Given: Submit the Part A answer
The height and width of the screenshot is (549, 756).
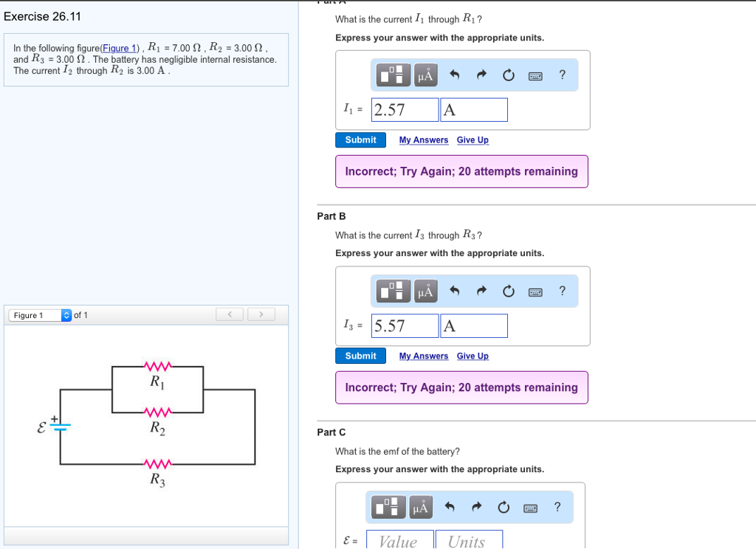Looking at the screenshot, I should pos(360,139).
